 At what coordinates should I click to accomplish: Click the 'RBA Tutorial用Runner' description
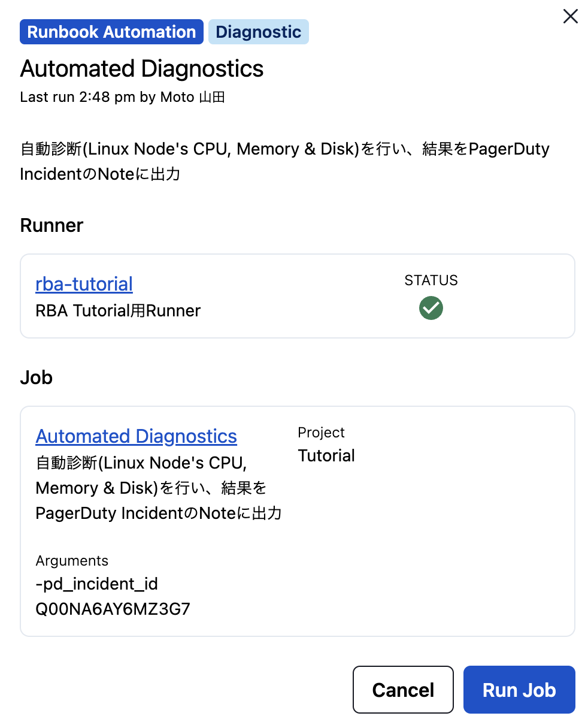(118, 311)
